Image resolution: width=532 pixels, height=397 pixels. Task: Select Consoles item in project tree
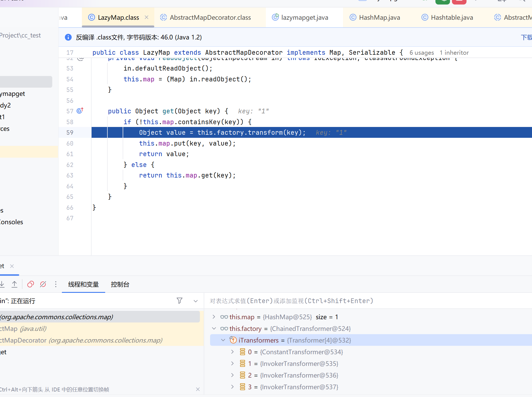pyautogui.click(x=11, y=222)
